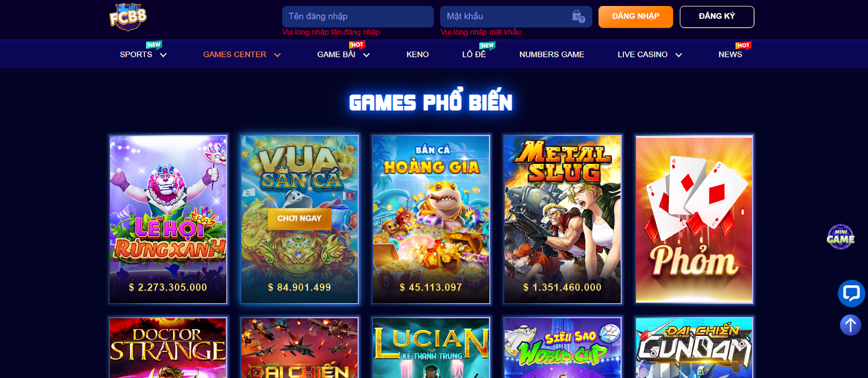Click the back-to-top arrow icon
The width and height of the screenshot is (868, 378).
pos(851,325)
